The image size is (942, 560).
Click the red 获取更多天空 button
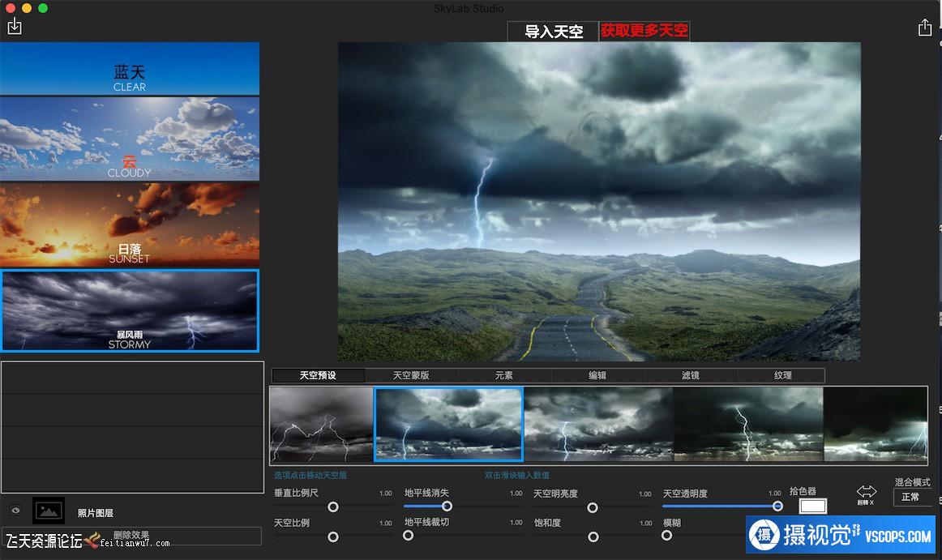tap(644, 32)
